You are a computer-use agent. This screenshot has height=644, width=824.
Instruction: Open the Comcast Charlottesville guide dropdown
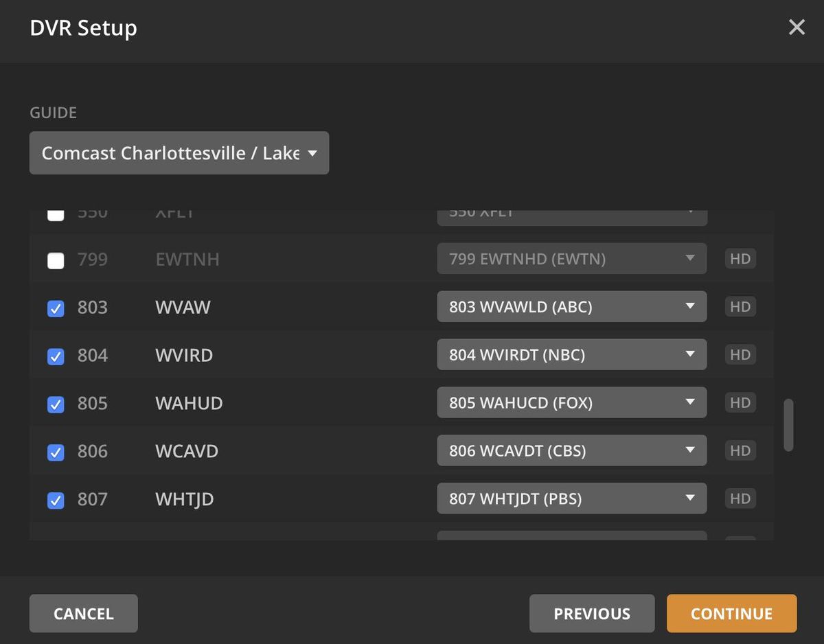coord(179,152)
